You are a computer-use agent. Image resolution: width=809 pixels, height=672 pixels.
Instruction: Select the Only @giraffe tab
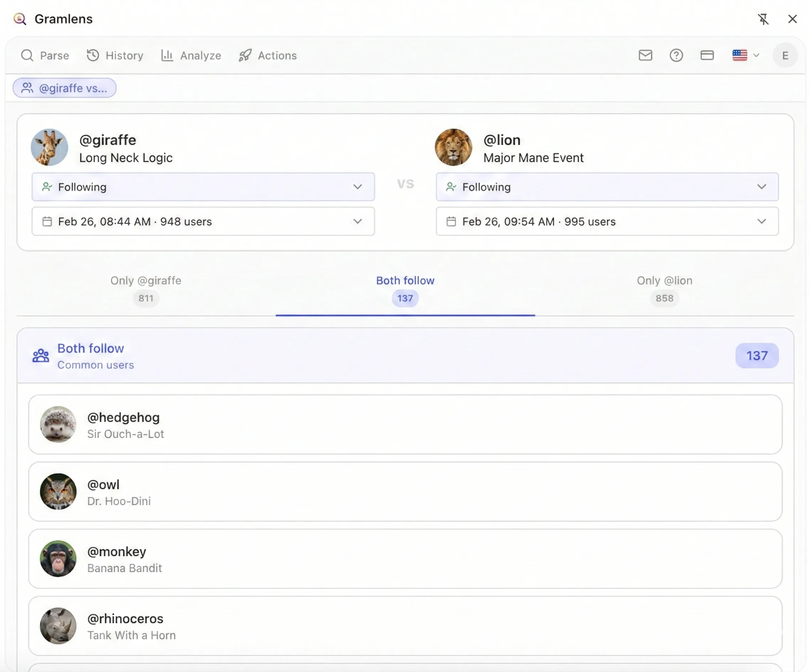point(146,289)
